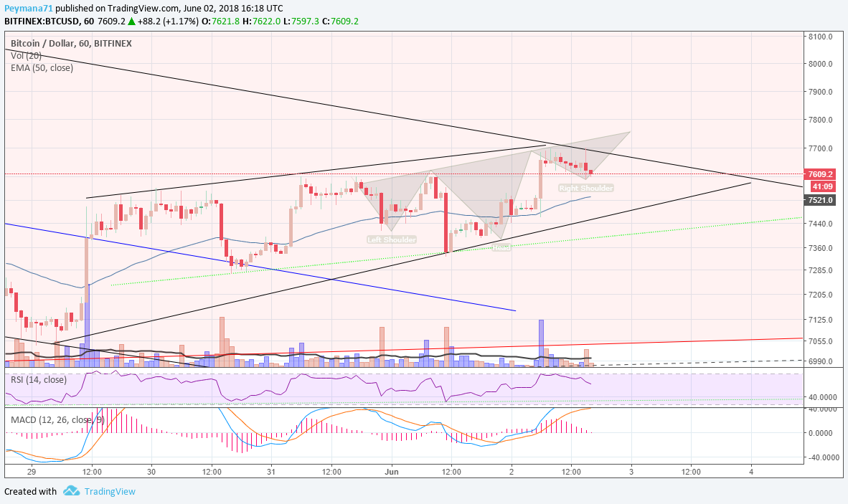This screenshot has height=504, width=848.
Task: Click the 3 date label on time axis
Action: point(631,472)
